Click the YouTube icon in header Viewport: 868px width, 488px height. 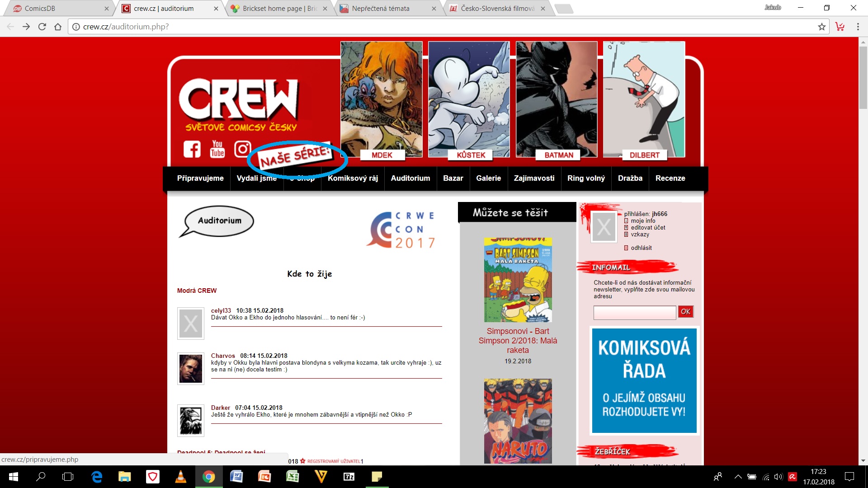(x=217, y=149)
